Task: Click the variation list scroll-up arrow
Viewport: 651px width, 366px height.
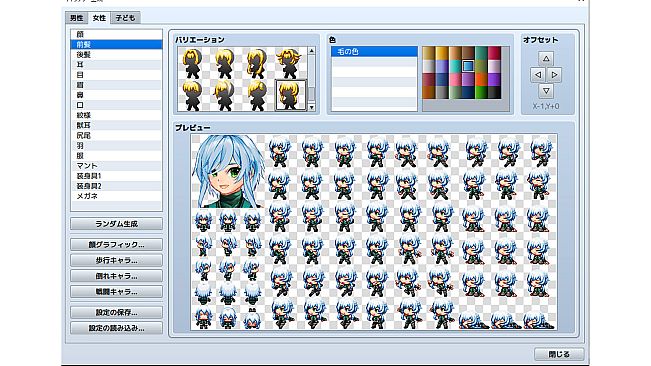Action: click(311, 51)
